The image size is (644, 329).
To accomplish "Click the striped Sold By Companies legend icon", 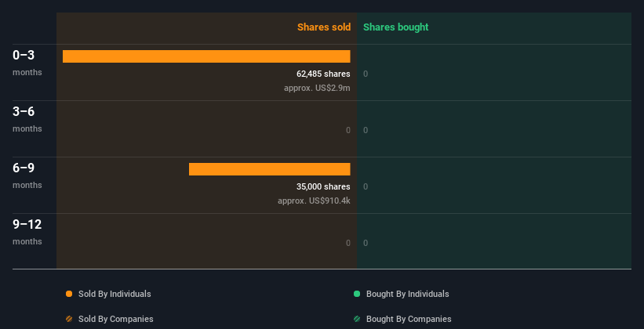I will [69, 319].
